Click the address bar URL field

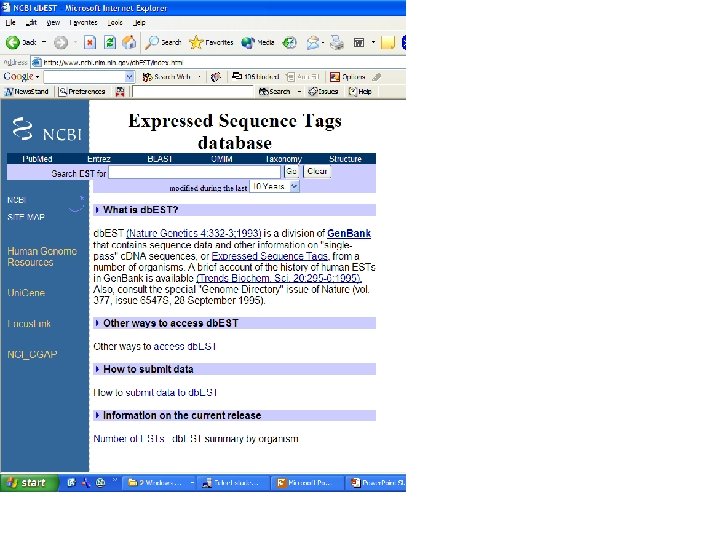point(218,62)
